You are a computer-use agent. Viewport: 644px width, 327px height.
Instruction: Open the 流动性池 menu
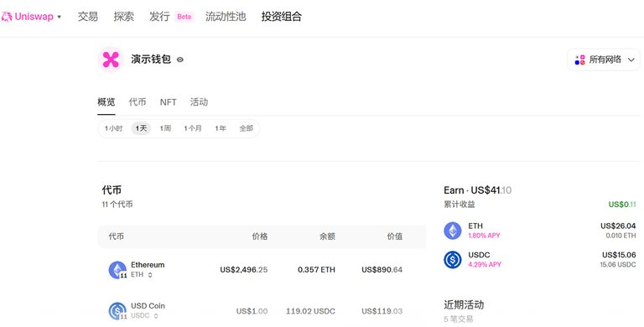tap(226, 17)
